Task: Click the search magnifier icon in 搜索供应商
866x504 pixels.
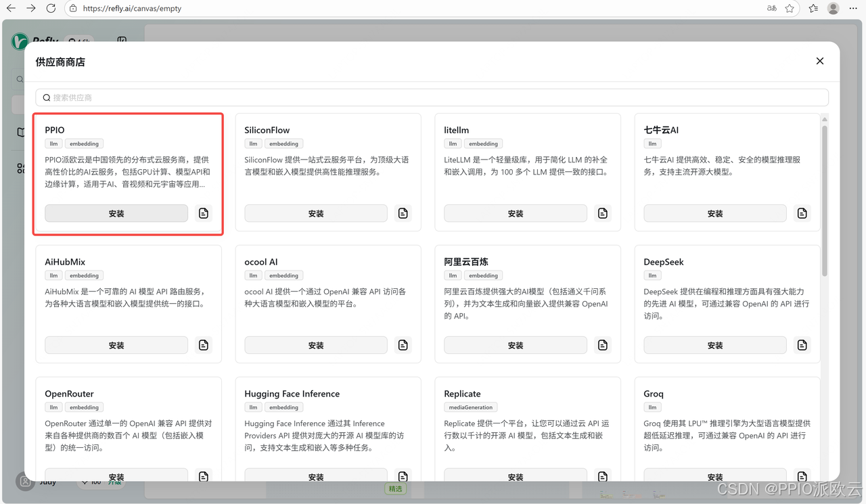Action: click(x=47, y=97)
